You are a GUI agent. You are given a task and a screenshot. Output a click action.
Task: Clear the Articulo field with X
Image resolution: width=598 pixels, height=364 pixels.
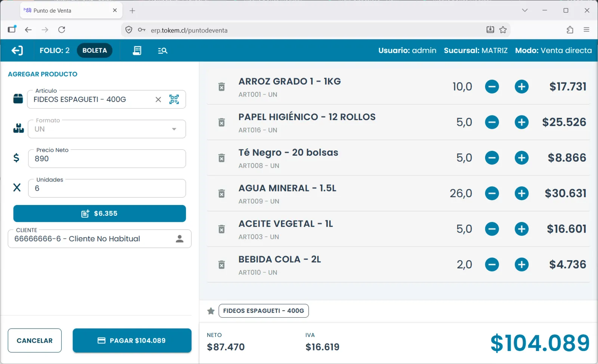point(158,99)
